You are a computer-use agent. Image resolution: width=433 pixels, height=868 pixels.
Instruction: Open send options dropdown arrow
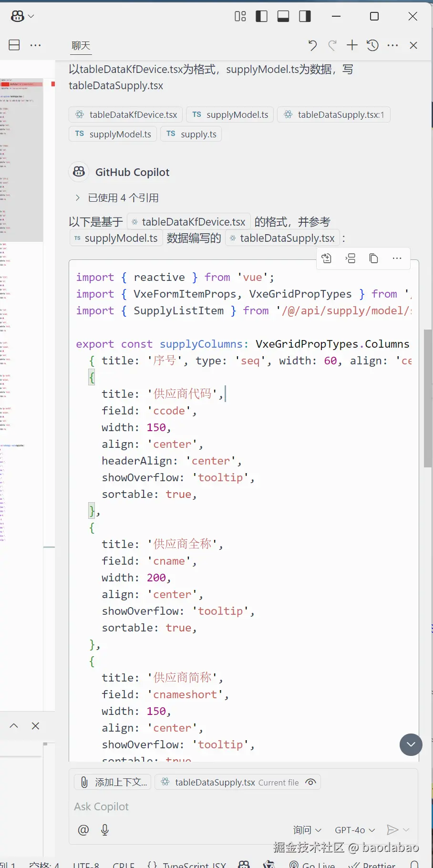(406, 830)
